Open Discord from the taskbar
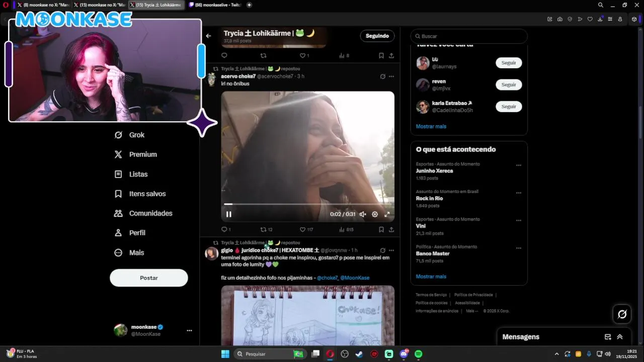This screenshot has width=644, height=362. pyautogui.click(x=404, y=354)
